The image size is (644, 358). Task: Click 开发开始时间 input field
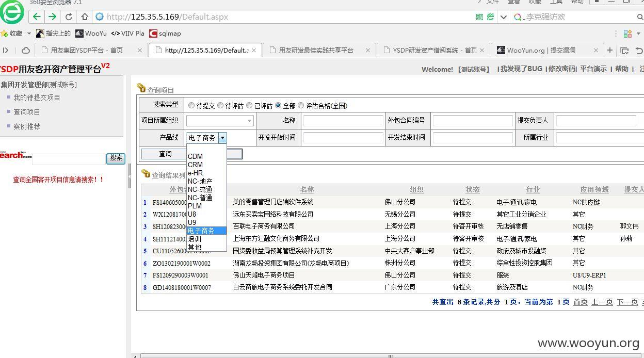pos(343,138)
